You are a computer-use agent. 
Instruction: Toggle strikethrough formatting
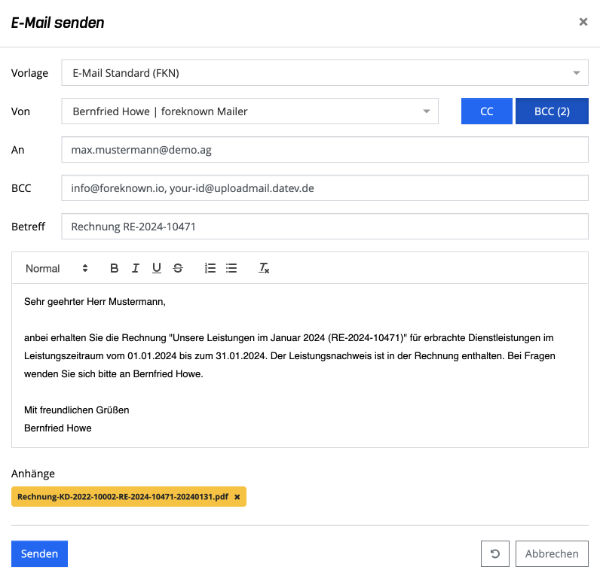point(178,268)
